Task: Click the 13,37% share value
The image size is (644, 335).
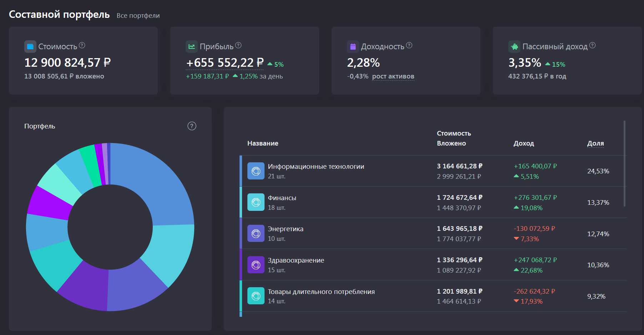Action: click(598, 203)
